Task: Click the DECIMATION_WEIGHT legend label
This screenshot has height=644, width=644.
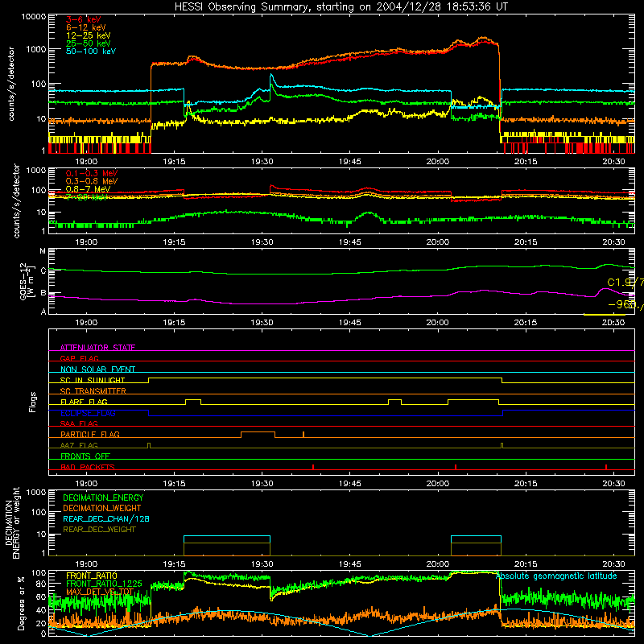Action: [x=102, y=508]
